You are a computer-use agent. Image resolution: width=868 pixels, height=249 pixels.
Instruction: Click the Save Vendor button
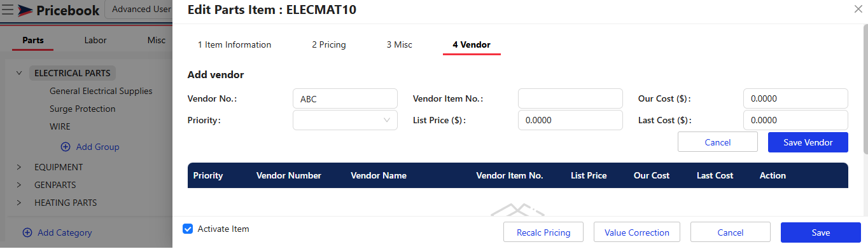[808, 142]
